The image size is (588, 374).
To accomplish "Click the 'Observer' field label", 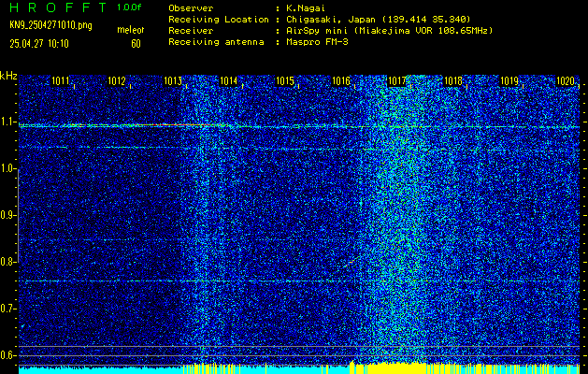I will coord(191,8).
